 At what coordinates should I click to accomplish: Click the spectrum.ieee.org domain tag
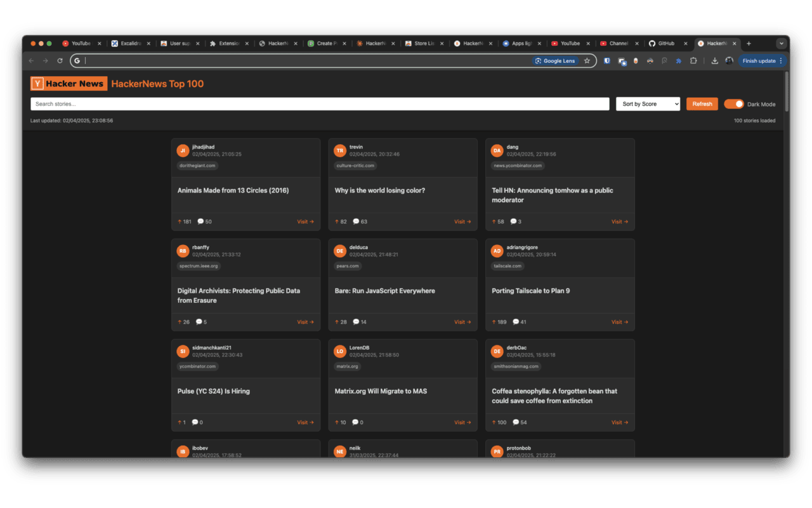199,266
